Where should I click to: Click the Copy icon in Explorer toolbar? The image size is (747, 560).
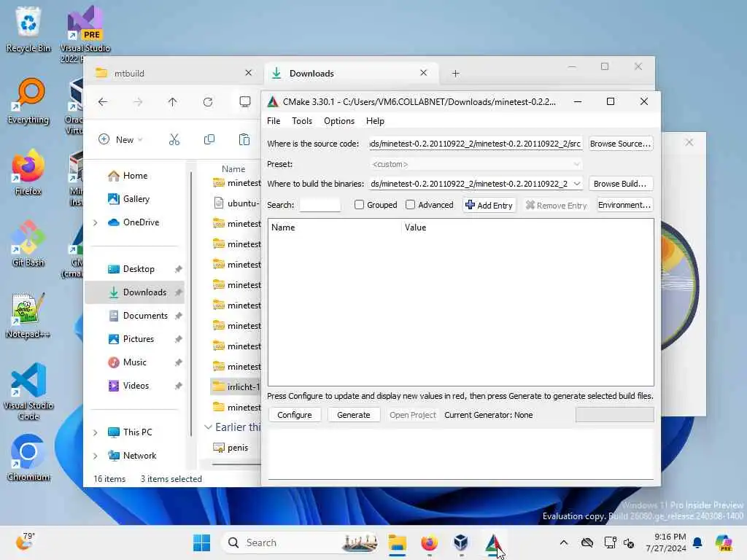pyautogui.click(x=209, y=139)
